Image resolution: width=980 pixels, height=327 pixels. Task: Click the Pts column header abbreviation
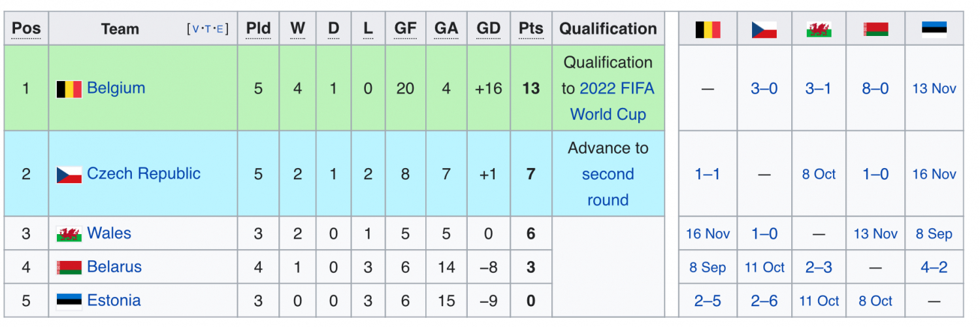[x=531, y=29]
